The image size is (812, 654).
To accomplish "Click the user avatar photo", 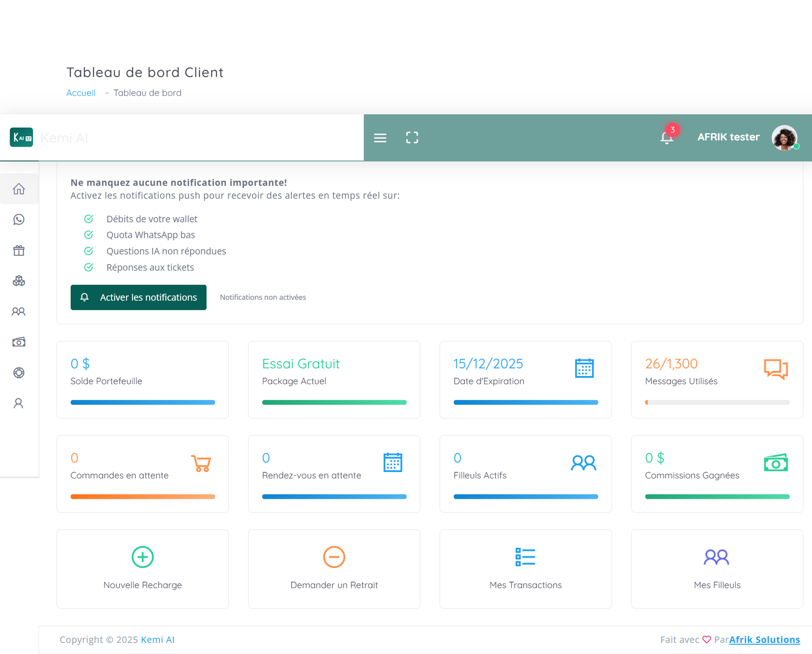I will 784,137.
